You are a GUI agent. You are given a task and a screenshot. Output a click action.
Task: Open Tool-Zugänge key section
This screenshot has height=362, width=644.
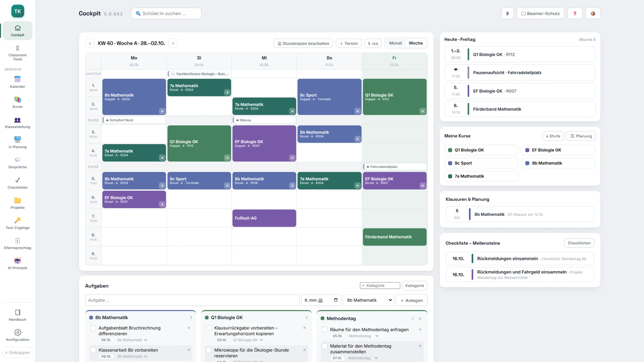(17, 224)
